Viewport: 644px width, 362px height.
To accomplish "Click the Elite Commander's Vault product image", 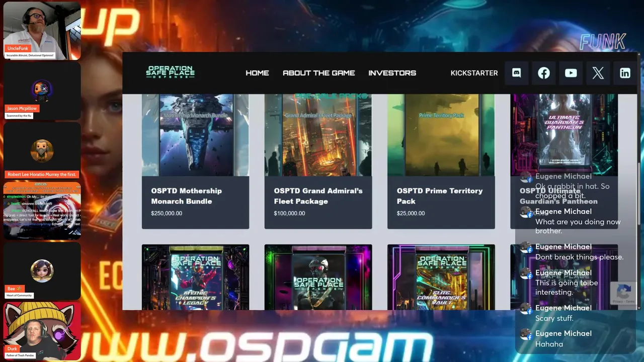I will click(441, 277).
